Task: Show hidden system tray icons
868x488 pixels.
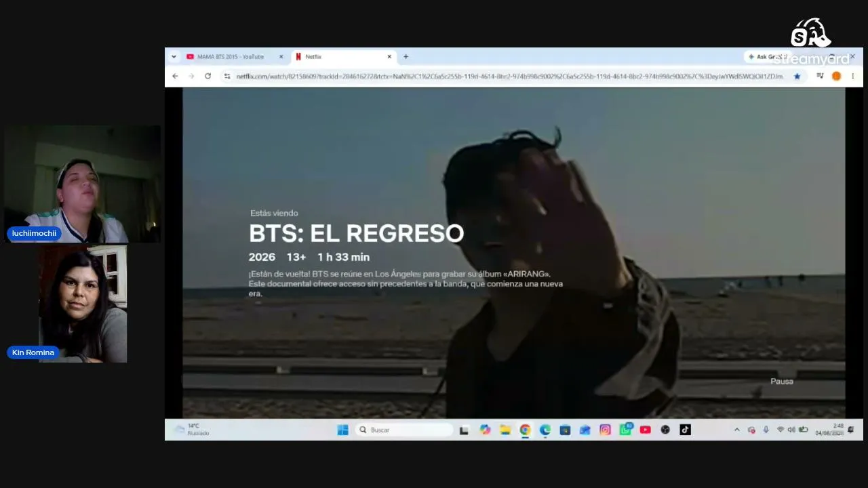Action: click(737, 430)
